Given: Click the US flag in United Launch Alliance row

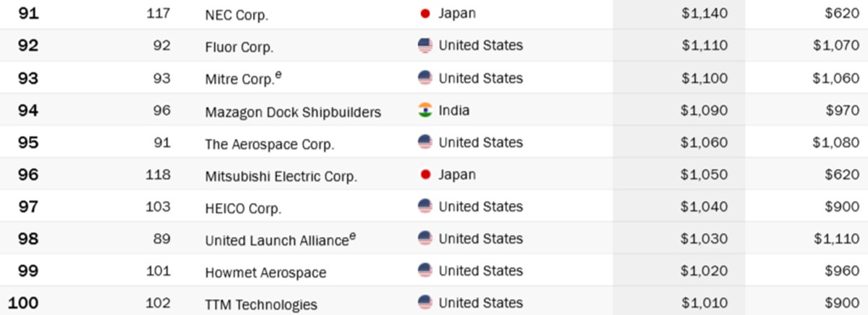Looking at the screenshot, I should click(x=425, y=238).
